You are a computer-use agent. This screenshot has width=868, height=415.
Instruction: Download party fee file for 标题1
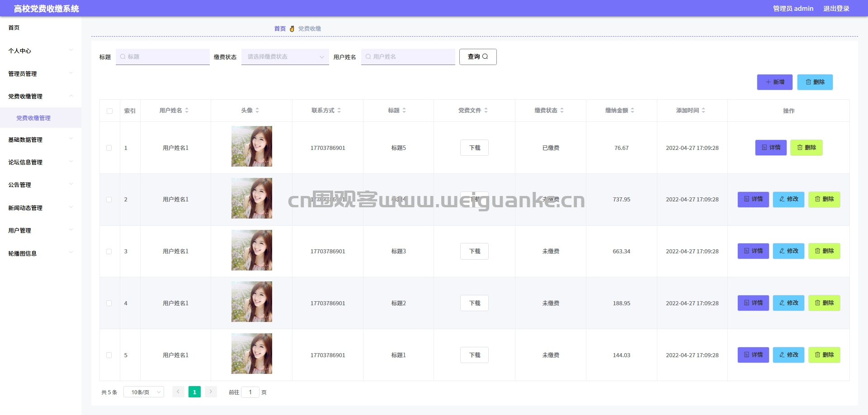pos(474,355)
